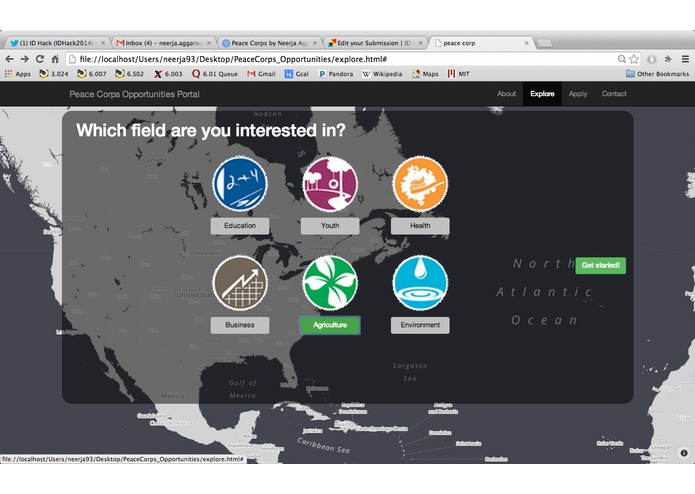Click the map info icon at bottom right
Image resolution: width=695 pixels, height=494 pixels.
(684, 453)
